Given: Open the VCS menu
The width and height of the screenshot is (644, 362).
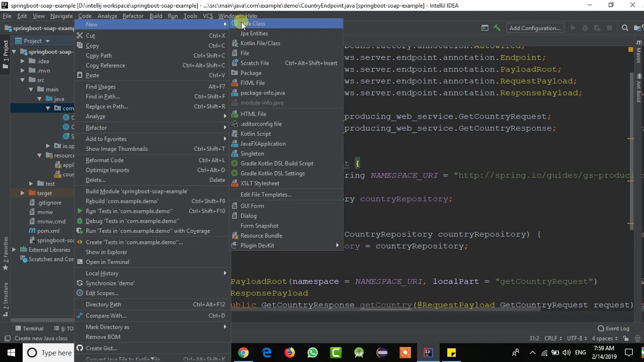Looking at the screenshot, I should 208,16.
